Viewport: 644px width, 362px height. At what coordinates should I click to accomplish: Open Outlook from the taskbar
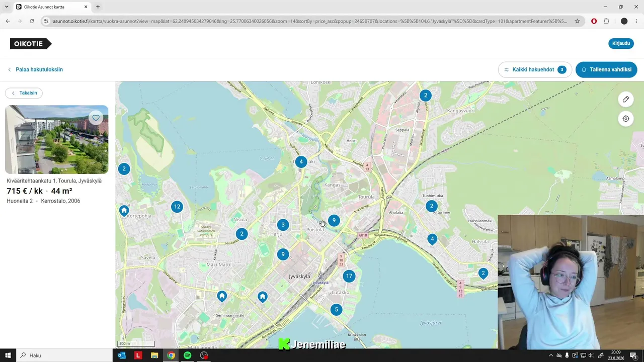point(121,355)
